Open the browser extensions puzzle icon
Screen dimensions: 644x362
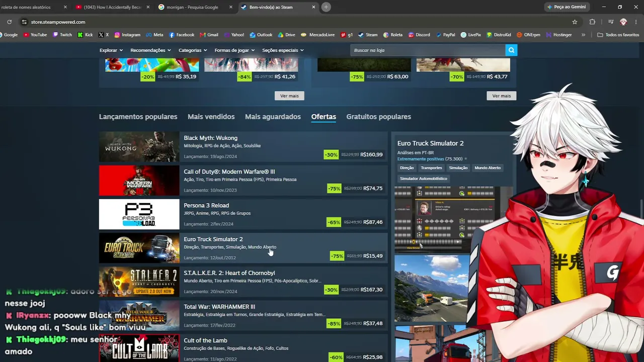(x=592, y=22)
